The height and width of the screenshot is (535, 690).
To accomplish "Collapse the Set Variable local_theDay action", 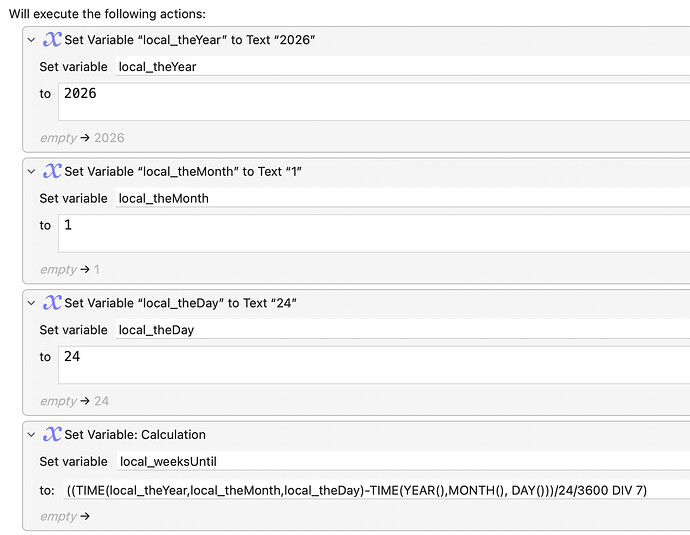I will coord(31,303).
